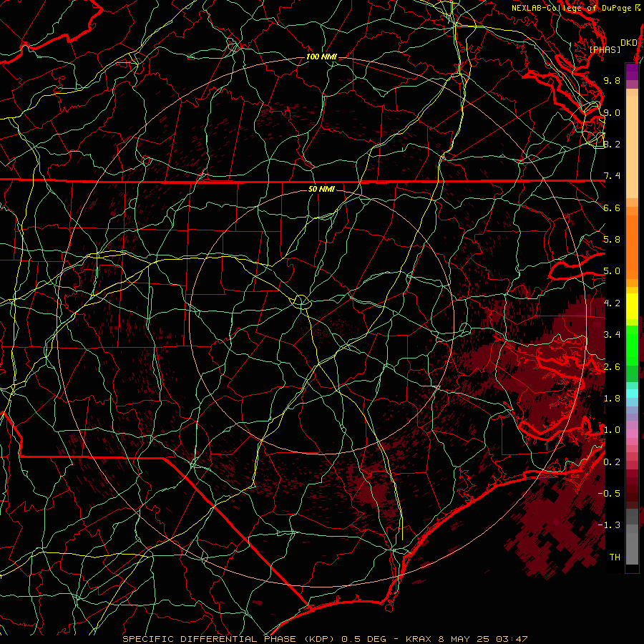Click the bright green segment of the color bar
This screenshot has height=644, width=644.
(632, 345)
